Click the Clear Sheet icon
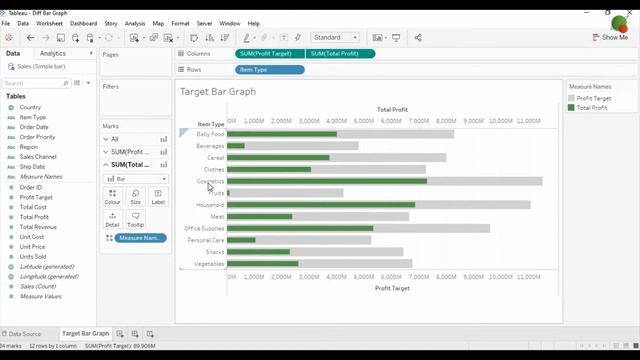The image size is (640, 360). click(168, 38)
